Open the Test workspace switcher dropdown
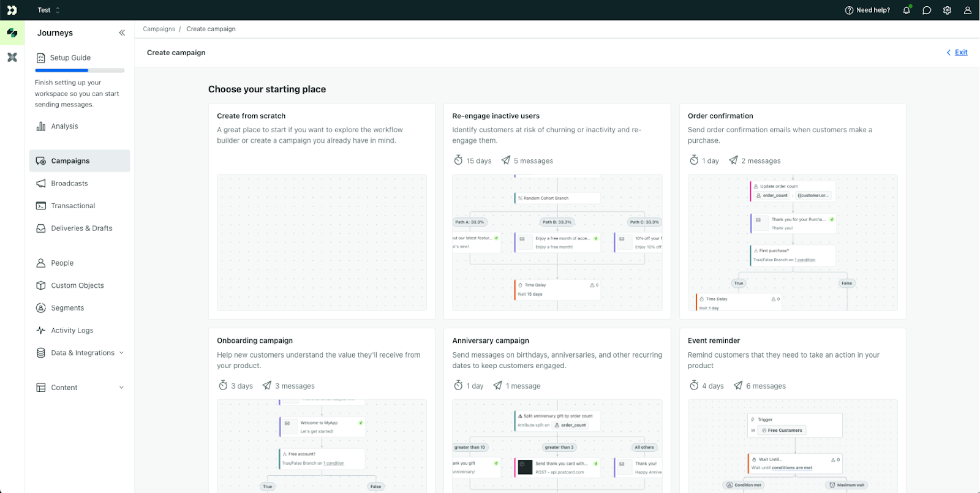Image resolution: width=980 pixels, height=493 pixels. point(49,10)
